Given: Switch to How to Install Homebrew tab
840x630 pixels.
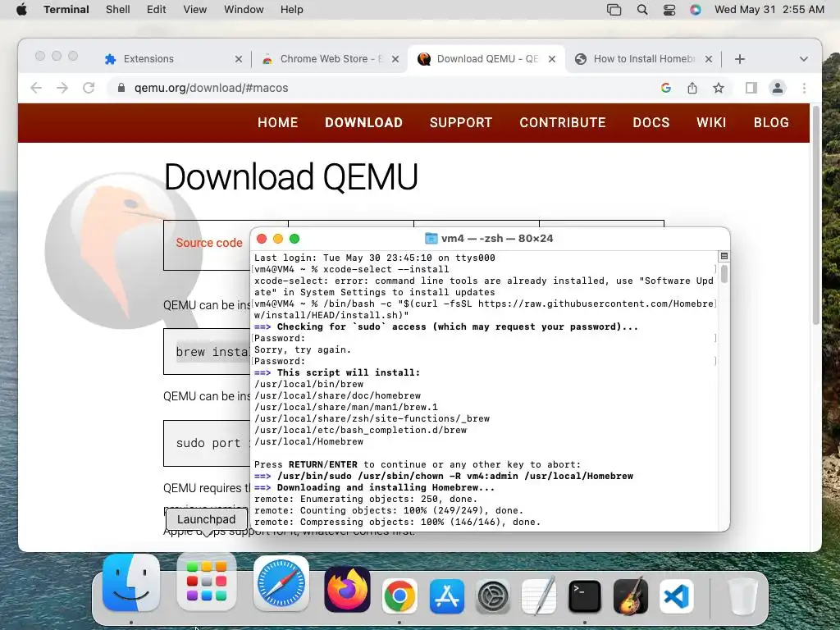Looking at the screenshot, I should [x=643, y=59].
